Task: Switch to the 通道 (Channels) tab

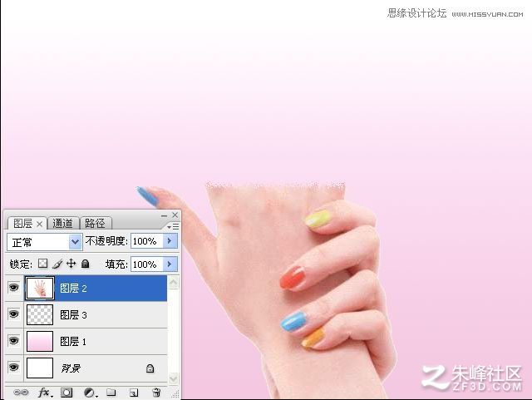Action: pos(63,223)
